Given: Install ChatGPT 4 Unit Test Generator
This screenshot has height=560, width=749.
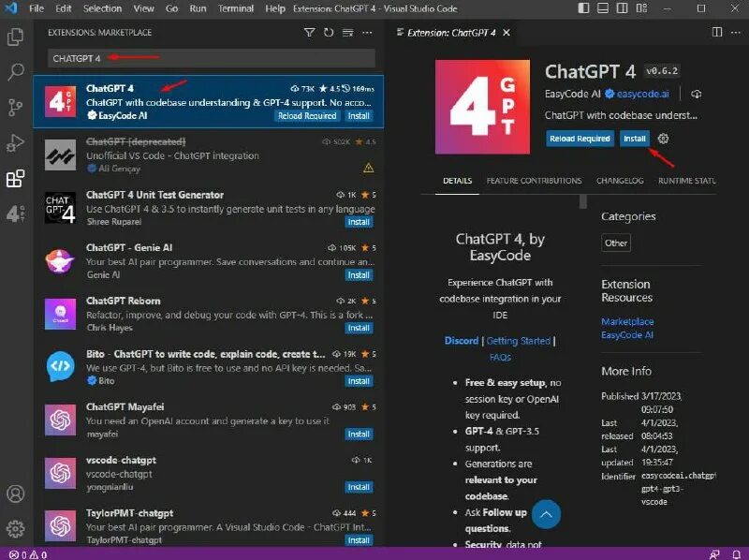Looking at the screenshot, I should click(359, 222).
